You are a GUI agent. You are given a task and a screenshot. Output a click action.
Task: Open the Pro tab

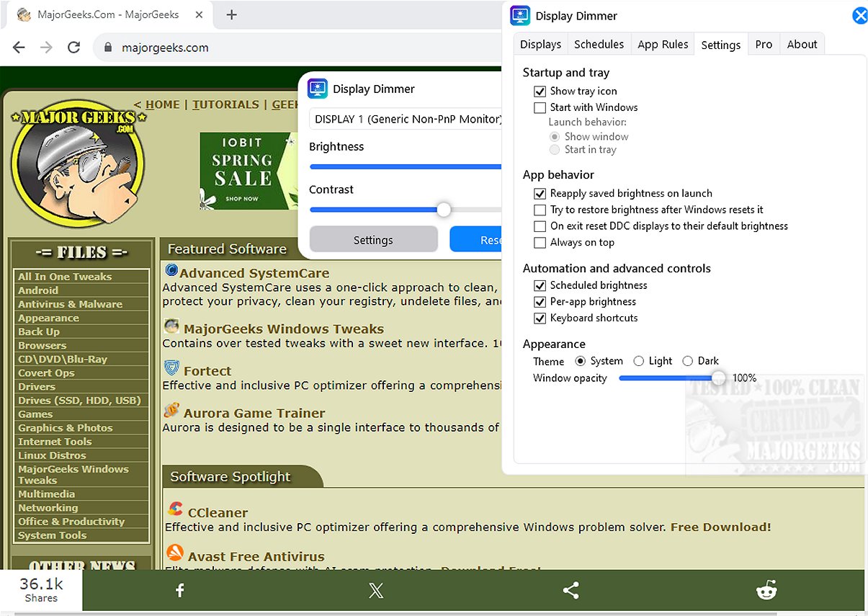pos(764,44)
